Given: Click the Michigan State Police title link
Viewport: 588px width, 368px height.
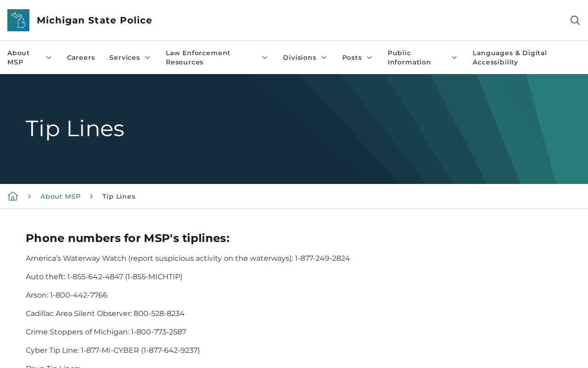Looking at the screenshot, I should 94,20.
